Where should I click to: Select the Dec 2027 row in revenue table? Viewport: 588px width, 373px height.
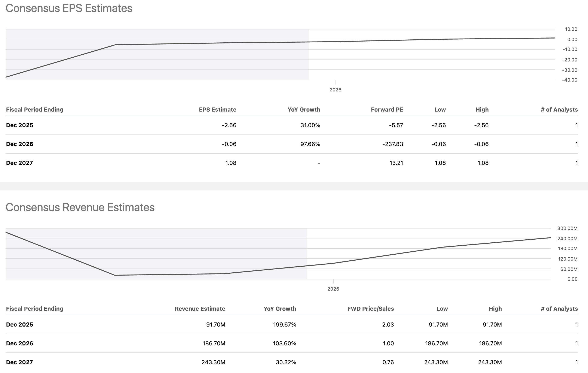coord(19,363)
